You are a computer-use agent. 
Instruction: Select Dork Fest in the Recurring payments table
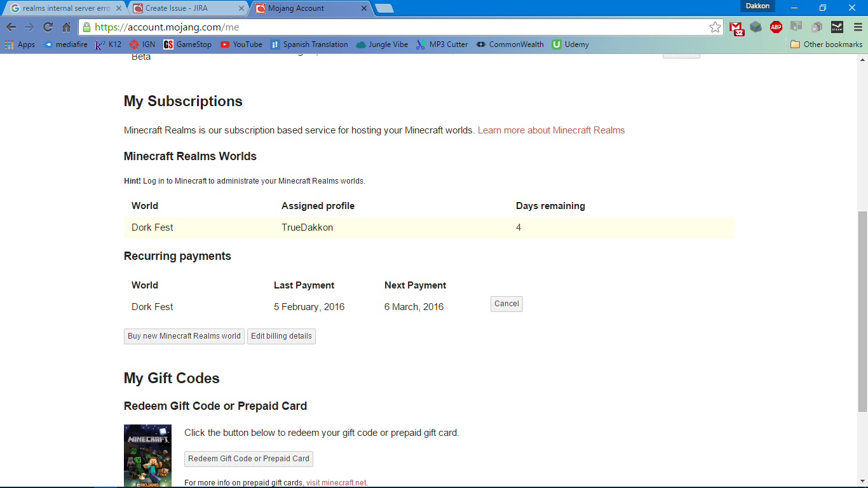pos(153,307)
